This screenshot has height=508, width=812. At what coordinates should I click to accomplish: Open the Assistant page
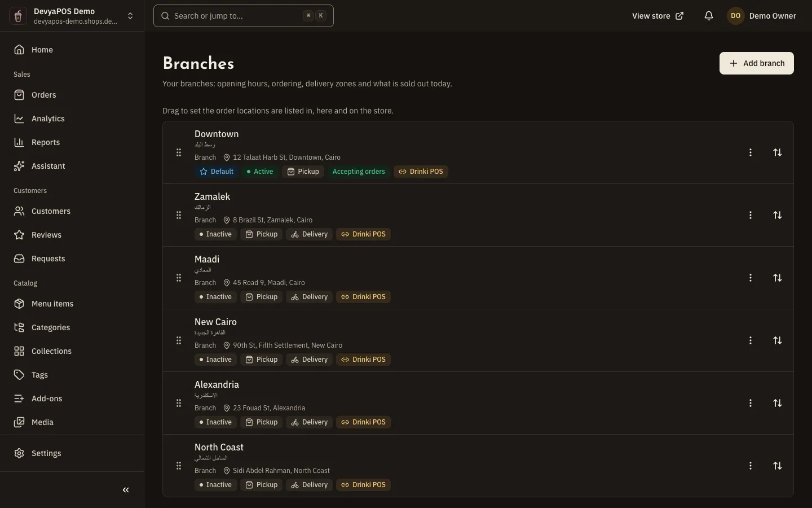(x=72, y=166)
